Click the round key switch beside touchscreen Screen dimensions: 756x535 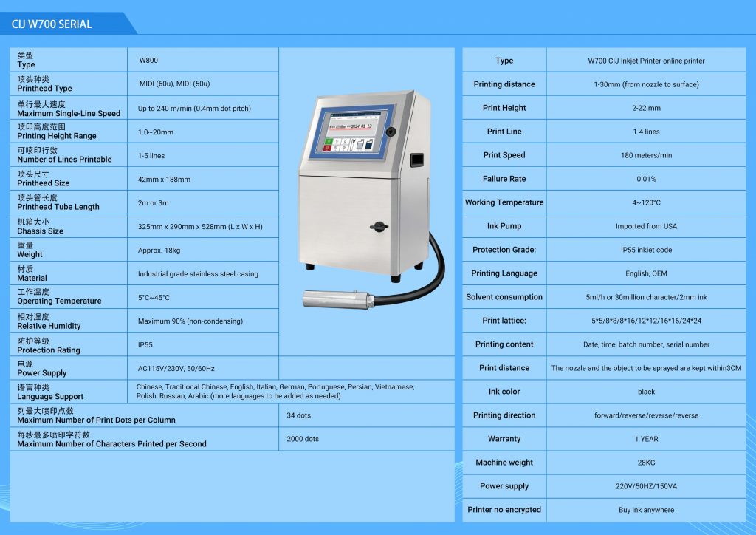pyautogui.click(x=391, y=132)
